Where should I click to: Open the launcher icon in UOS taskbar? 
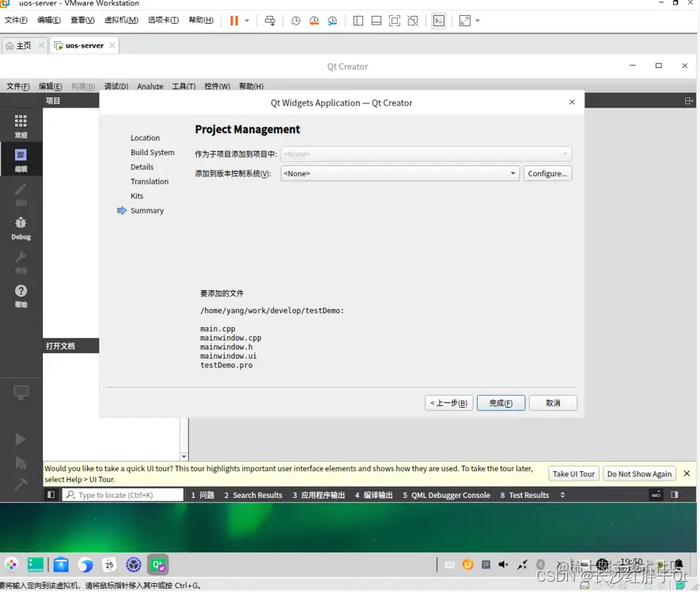12,565
